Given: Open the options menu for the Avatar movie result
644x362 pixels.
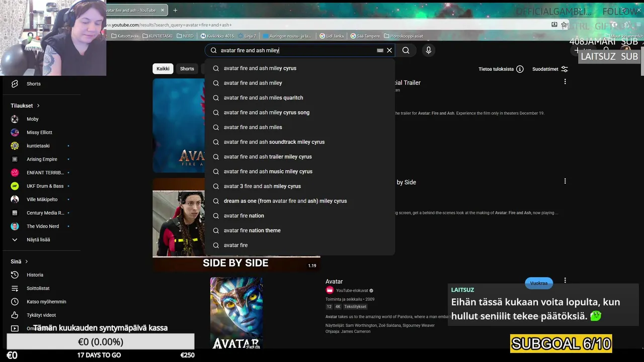Looking at the screenshot, I should point(565,281).
